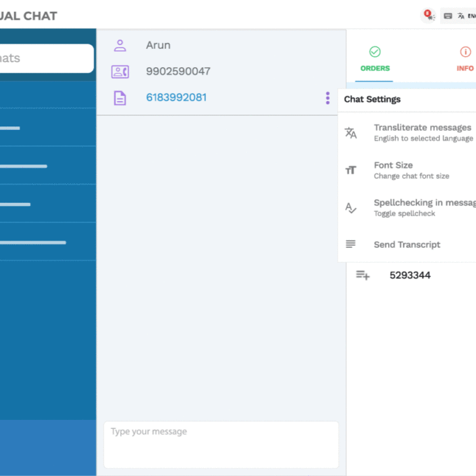The image size is (476, 476).
Task: Click order number 5293344
Action: click(x=410, y=275)
